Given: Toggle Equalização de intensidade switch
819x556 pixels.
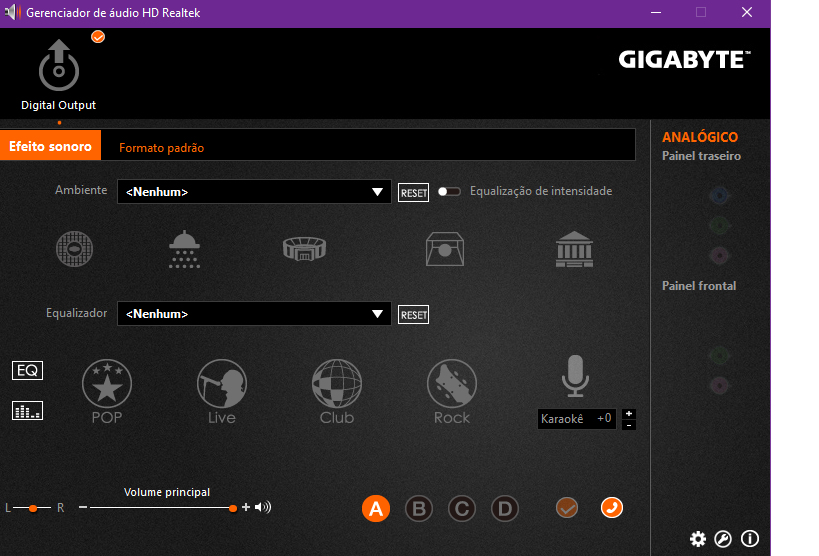Looking at the screenshot, I should point(449,192).
